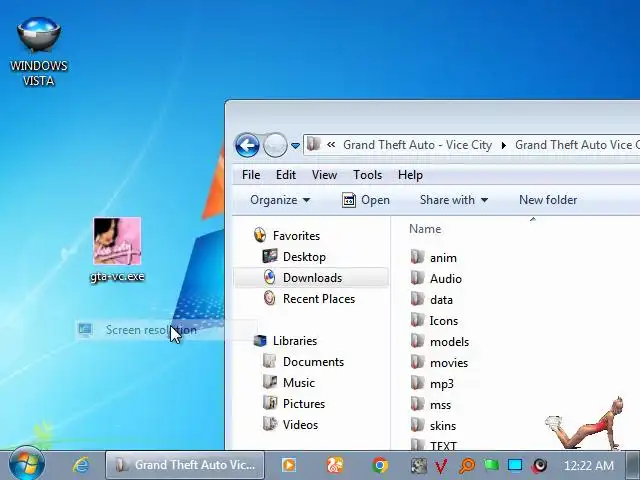Click the cyan screen tray icon
The image size is (640, 480).
[x=515, y=465]
